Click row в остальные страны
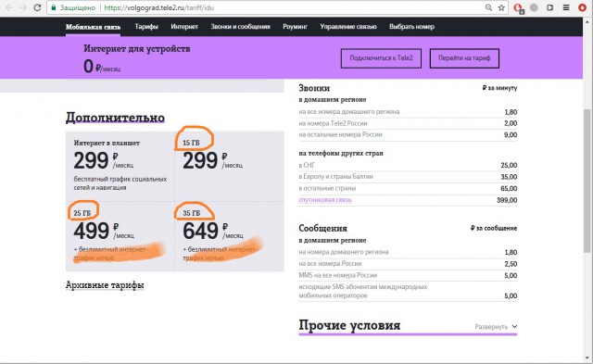Viewport: 593px width, 364px height. point(408,188)
